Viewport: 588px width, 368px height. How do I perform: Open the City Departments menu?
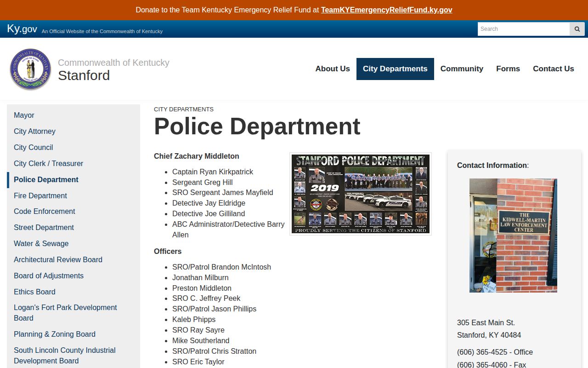(395, 69)
